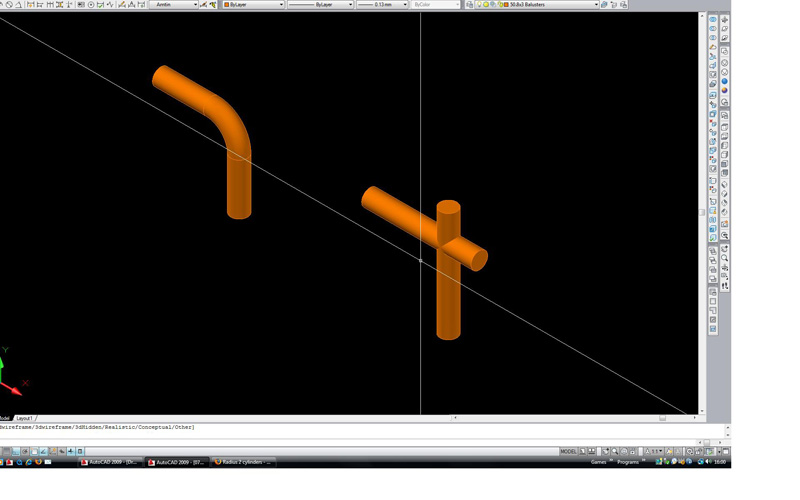The height and width of the screenshot is (500, 800).
Task: Apply 3D Hidden visual style icon
Action: pyautogui.click(x=724, y=72)
